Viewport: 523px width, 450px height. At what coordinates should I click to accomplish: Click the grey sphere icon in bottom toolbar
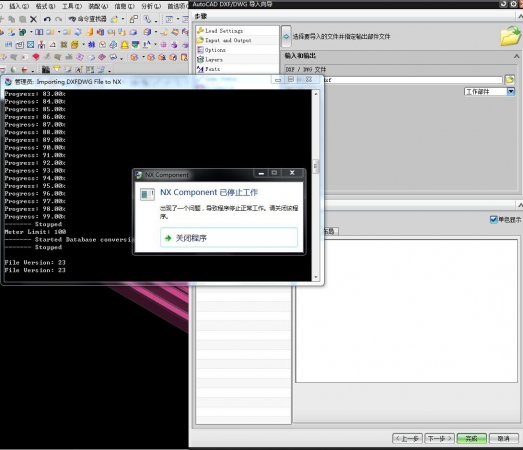tap(13, 69)
